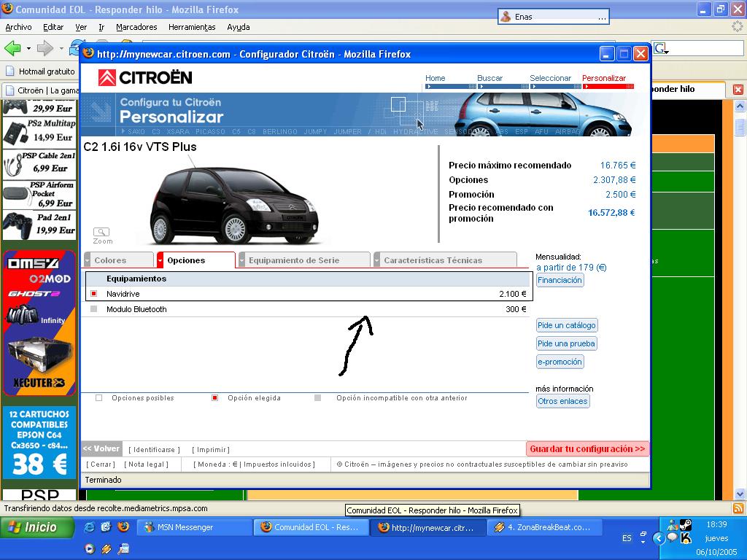Click the Financiación button

pos(560,280)
